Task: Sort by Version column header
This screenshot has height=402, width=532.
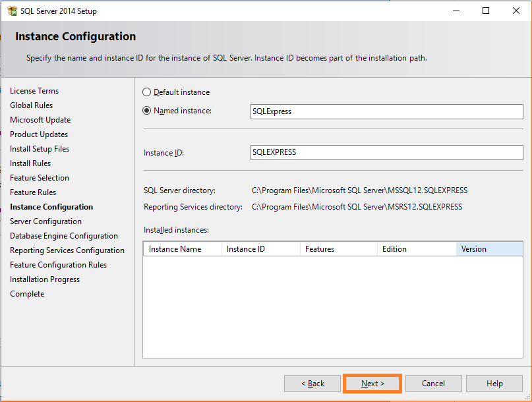Action: tap(489, 249)
